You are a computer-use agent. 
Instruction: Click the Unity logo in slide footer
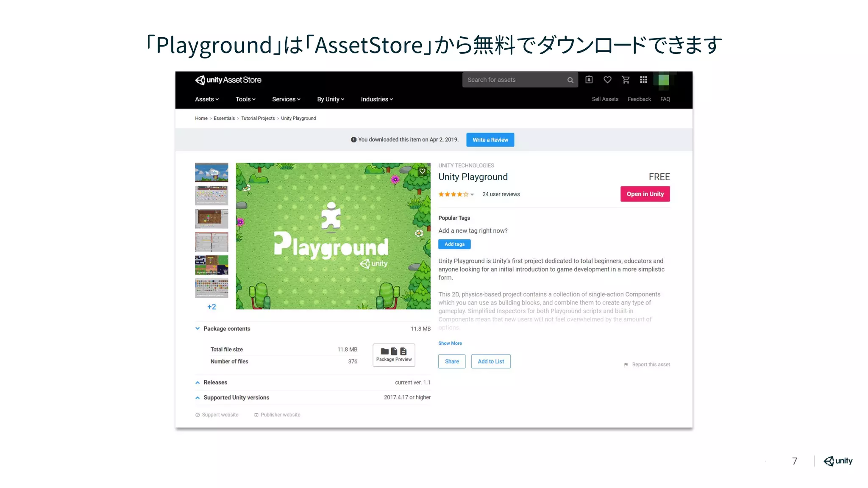tap(838, 461)
